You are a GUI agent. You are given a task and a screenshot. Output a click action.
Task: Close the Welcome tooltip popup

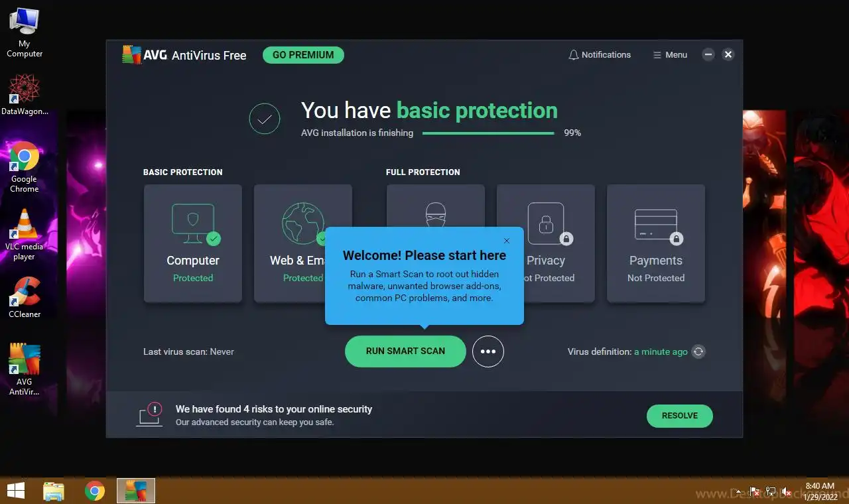(507, 241)
